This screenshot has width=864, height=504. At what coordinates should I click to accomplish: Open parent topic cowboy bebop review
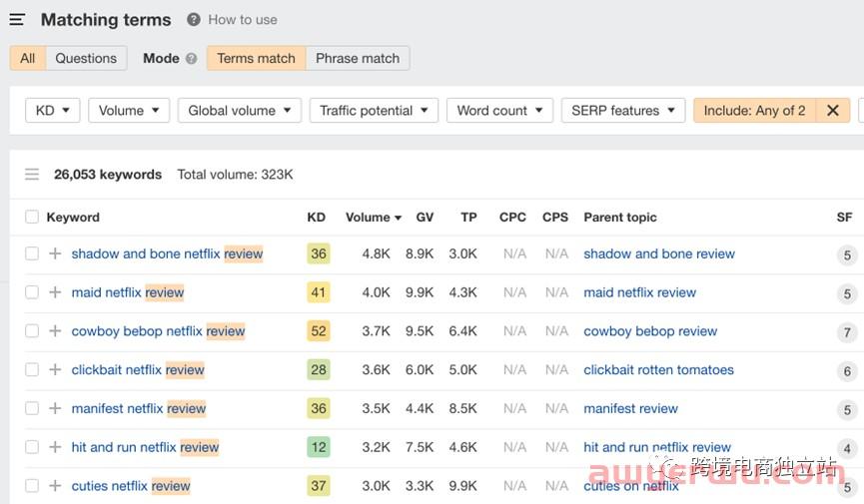(x=650, y=331)
